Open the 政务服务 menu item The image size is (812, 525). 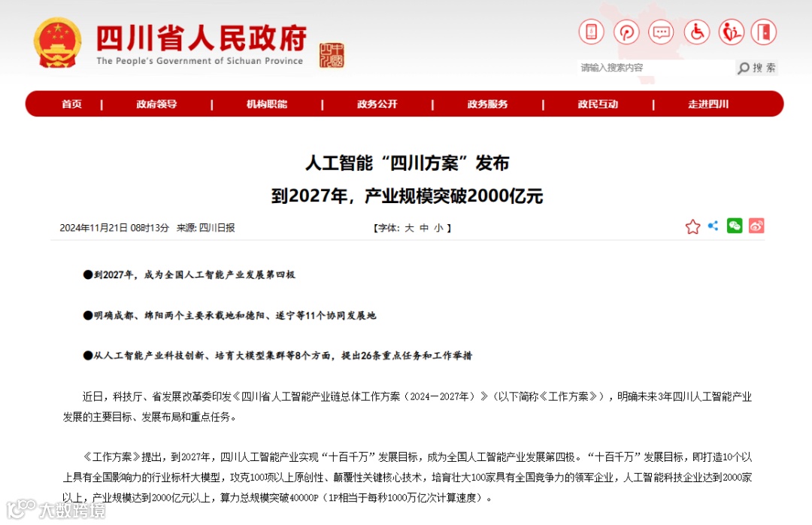coord(487,104)
